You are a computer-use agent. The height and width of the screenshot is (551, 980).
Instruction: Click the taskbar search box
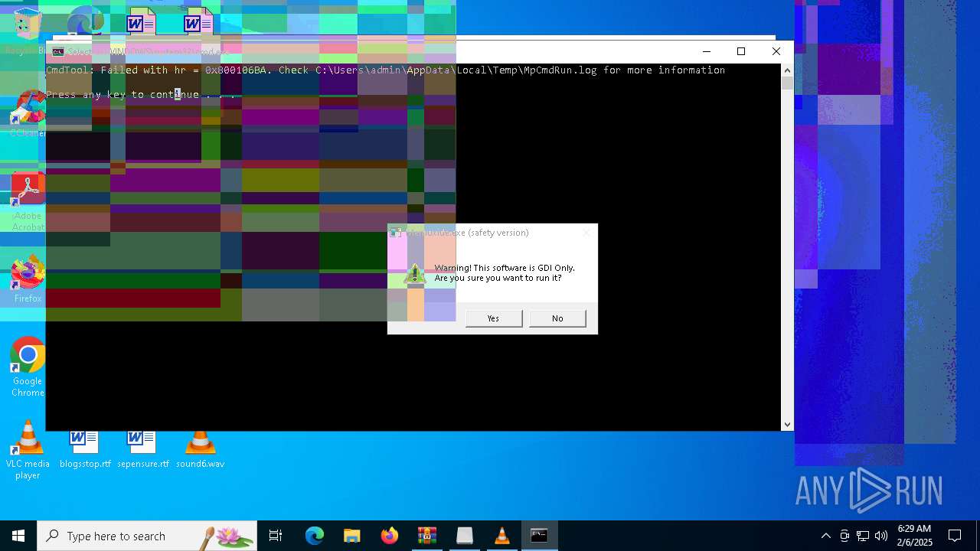click(147, 536)
